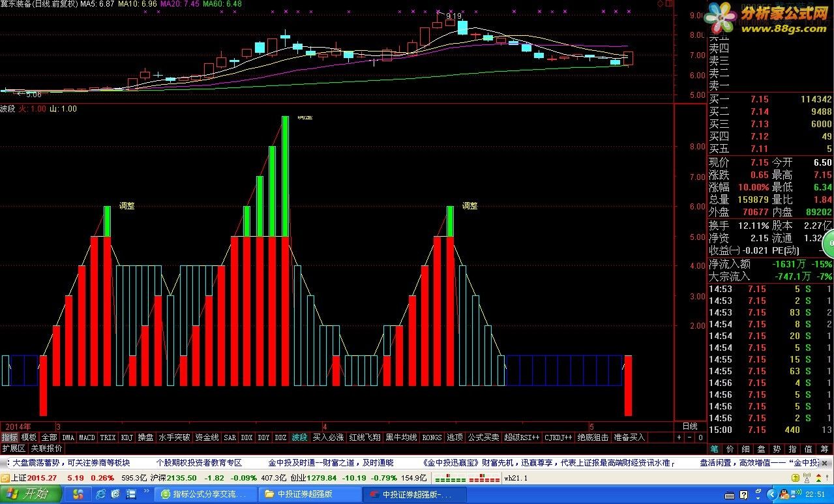Select the 准备买入 indicator tab
Viewport: 834px width, 504px height.
coord(629,437)
